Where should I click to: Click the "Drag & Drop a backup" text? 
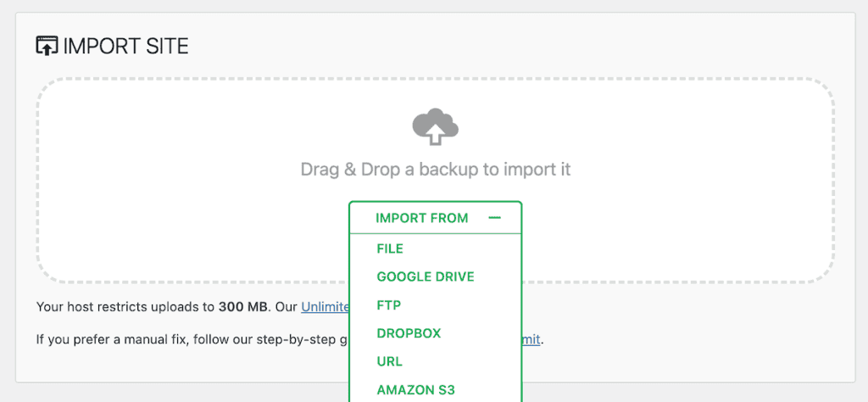tap(436, 170)
